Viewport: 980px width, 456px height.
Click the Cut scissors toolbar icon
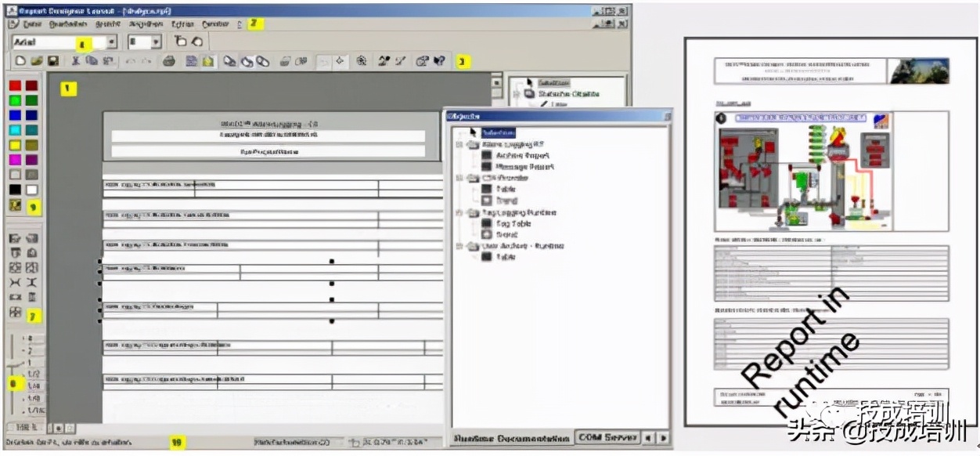pyautogui.click(x=76, y=61)
